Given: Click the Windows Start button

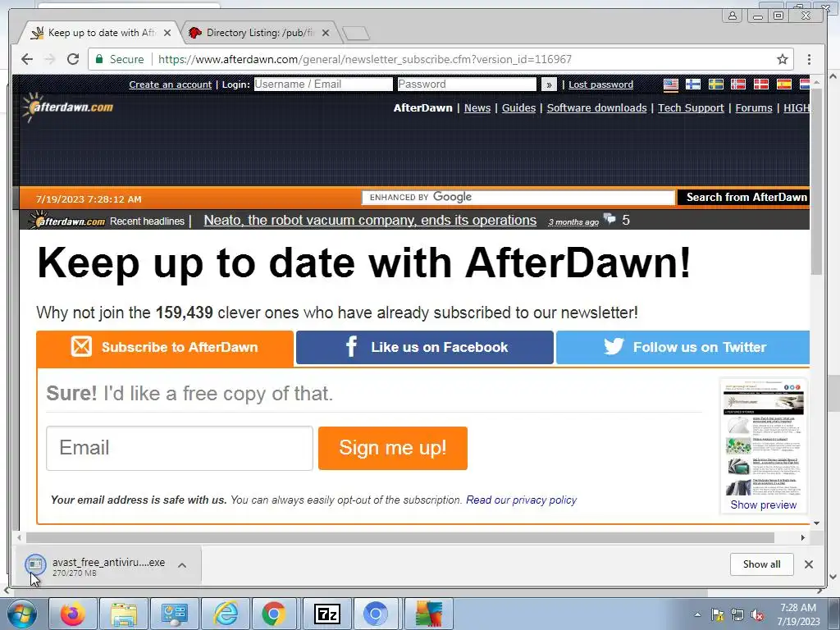Looking at the screenshot, I should pyautogui.click(x=21, y=614).
